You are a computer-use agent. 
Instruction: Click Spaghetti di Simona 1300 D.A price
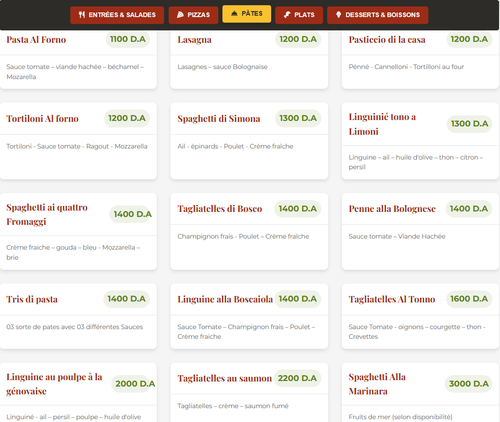pyautogui.click(x=298, y=118)
